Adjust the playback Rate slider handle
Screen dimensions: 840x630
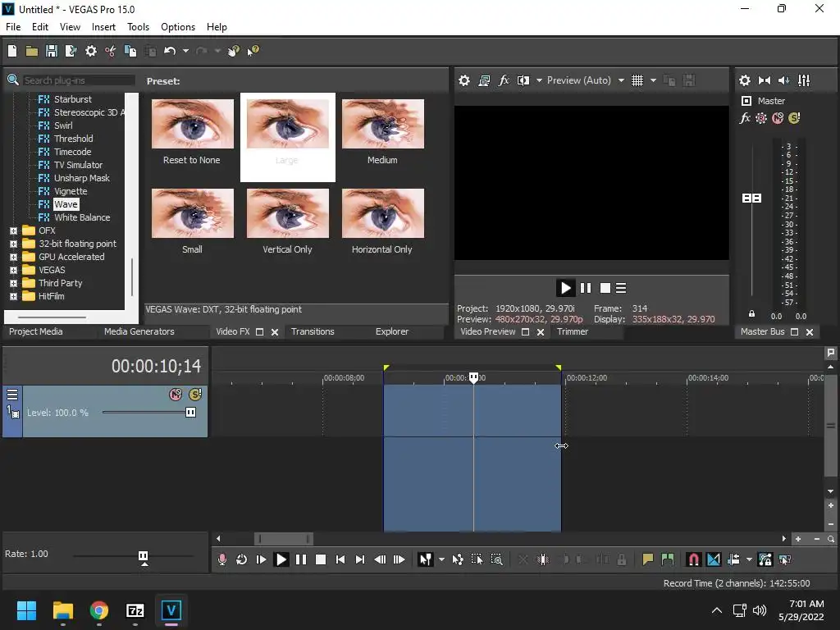tap(143, 557)
